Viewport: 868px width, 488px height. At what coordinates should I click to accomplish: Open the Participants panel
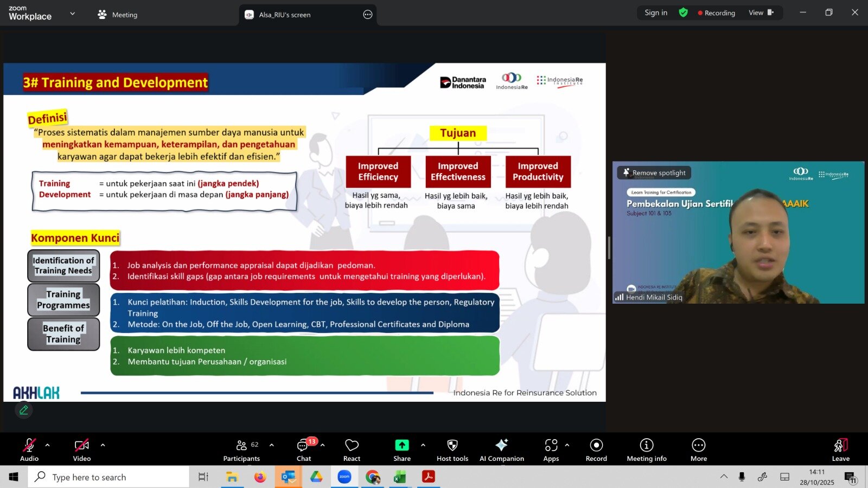(x=241, y=450)
